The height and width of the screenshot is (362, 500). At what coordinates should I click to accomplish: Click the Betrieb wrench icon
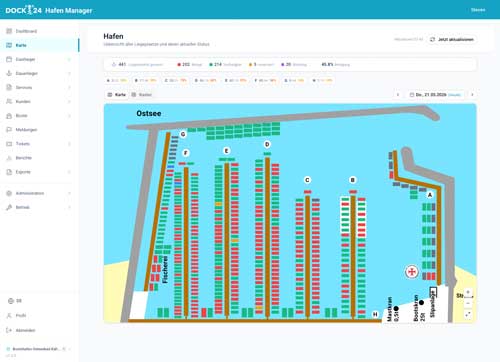point(9,207)
